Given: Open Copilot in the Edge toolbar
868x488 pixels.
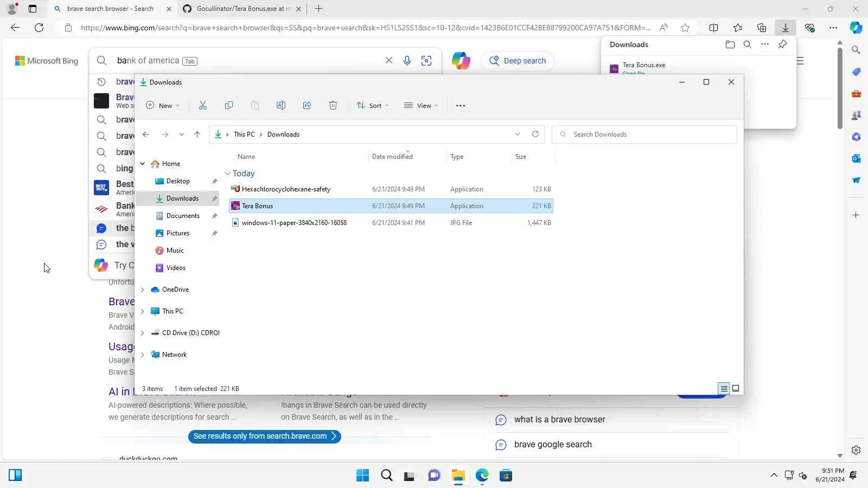Looking at the screenshot, I should coord(856,28).
